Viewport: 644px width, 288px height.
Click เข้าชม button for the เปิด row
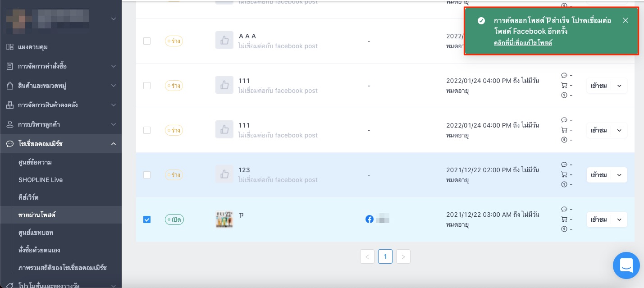point(599,219)
